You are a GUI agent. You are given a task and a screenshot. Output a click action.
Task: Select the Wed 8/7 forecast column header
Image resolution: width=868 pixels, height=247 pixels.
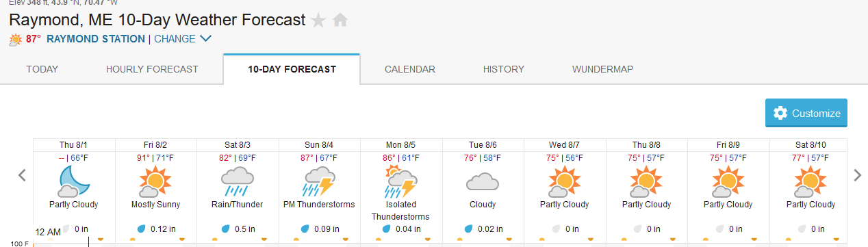[x=565, y=145]
